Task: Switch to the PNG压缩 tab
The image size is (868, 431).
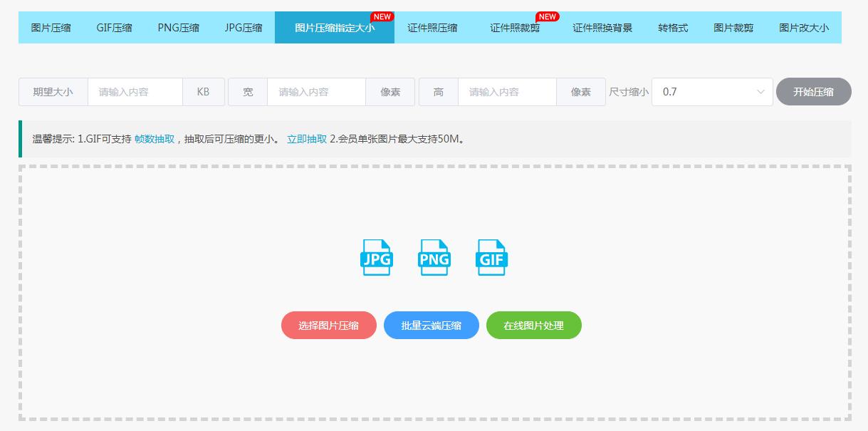Action: [x=179, y=27]
